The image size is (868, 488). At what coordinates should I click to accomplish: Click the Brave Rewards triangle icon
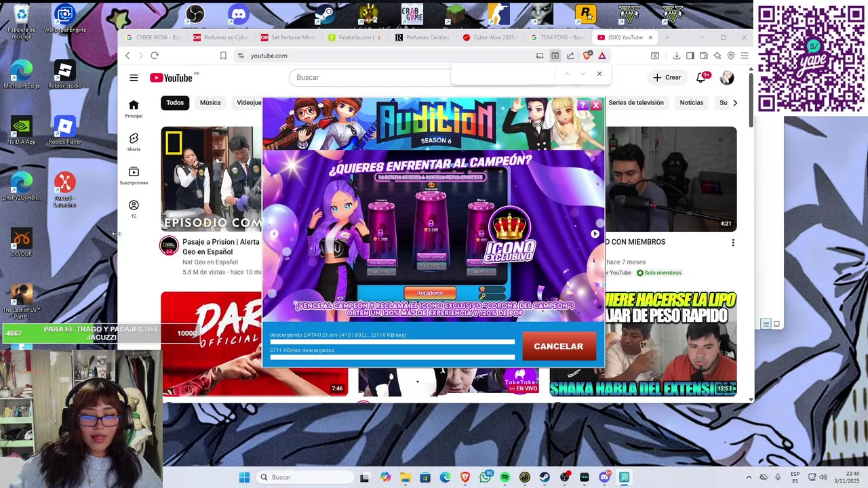[x=602, y=56]
